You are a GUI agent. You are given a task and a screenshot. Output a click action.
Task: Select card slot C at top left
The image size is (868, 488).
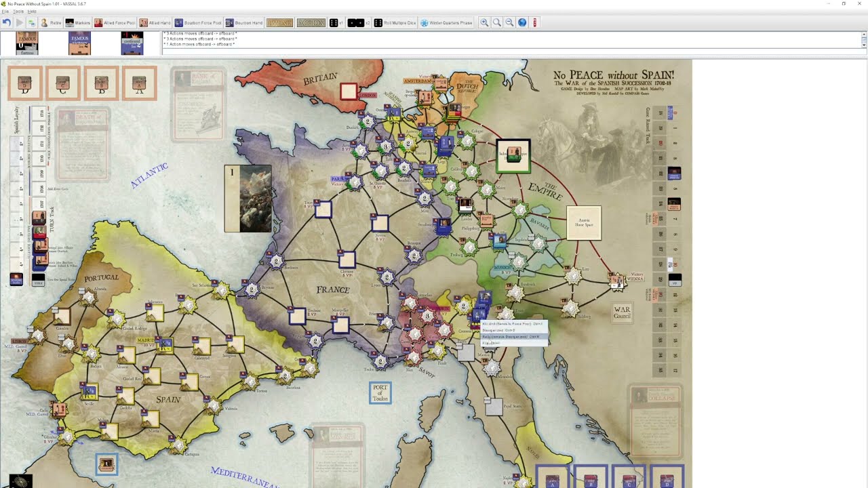[x=63, y=83]
